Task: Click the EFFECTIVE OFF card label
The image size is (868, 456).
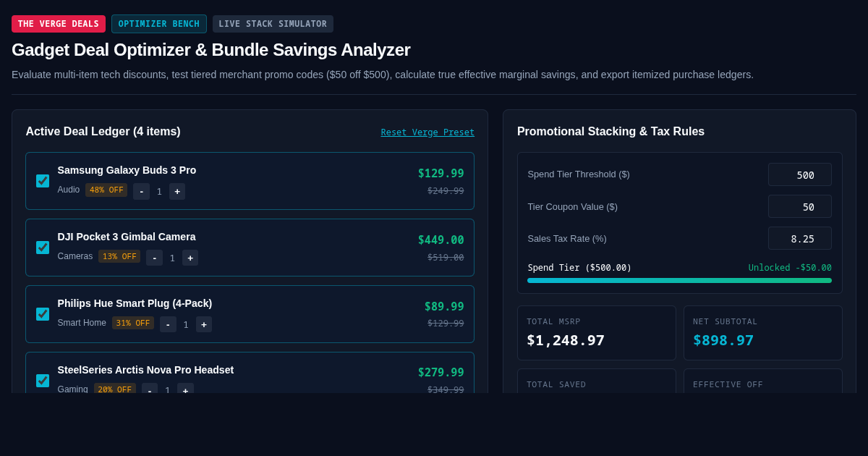Action: pos(728,384)
